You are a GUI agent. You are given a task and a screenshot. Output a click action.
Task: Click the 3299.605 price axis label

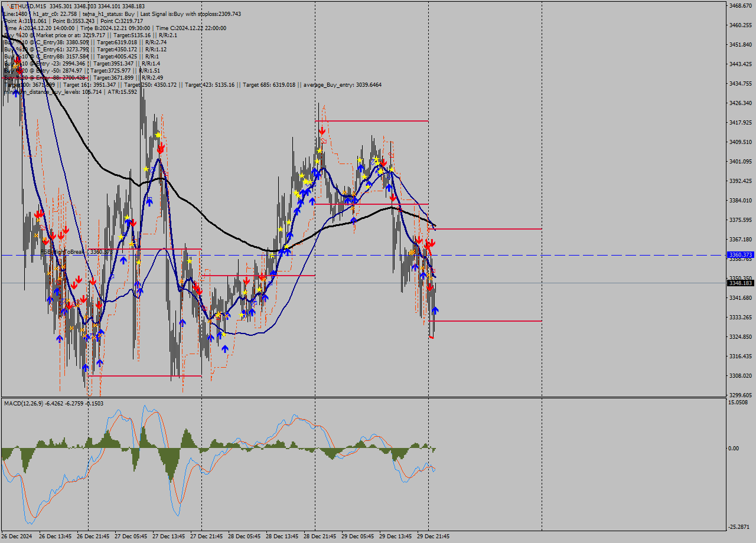coord(740,395)
